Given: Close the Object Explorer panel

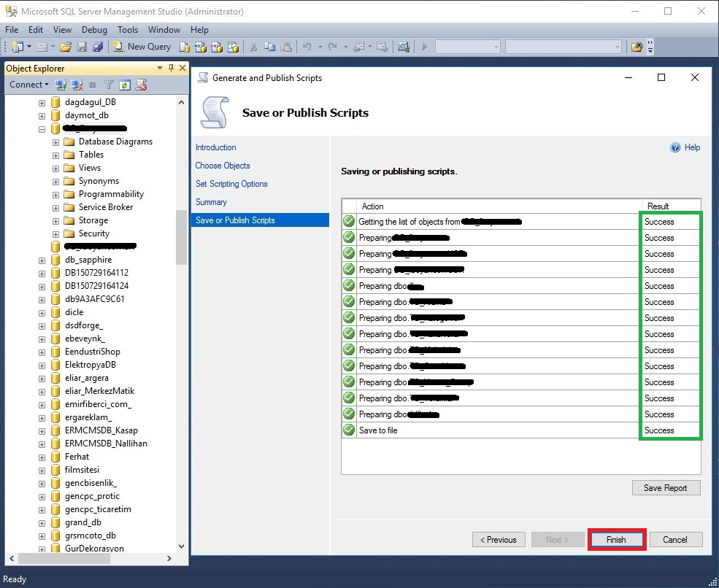Looking at the screenshot, I should click(182, 68).
